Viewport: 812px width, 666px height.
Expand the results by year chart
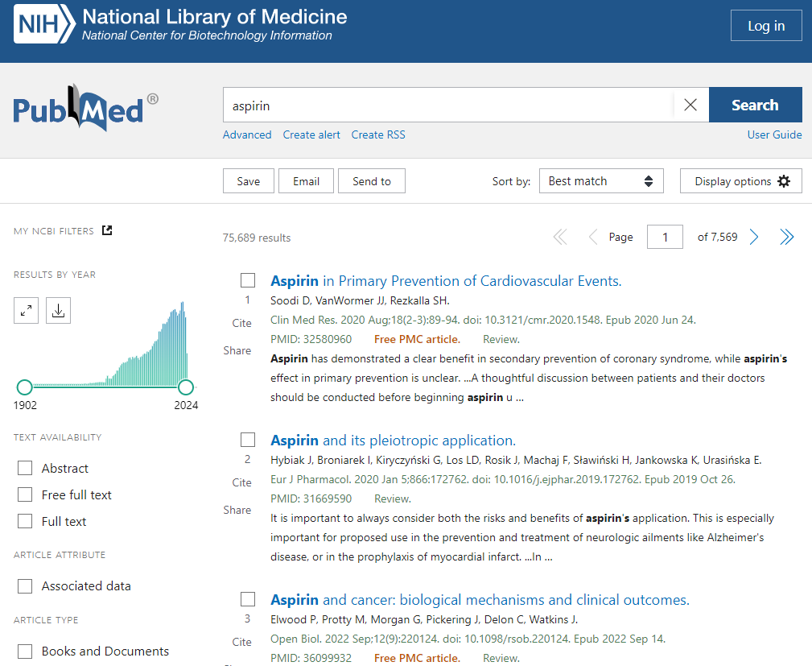point(26,311)
